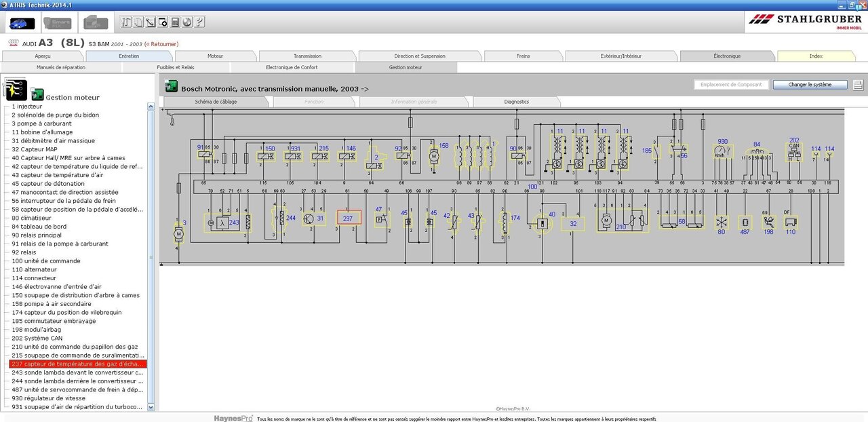Click the globe icon in top toolbar
Image resolution: width=868 pixels, height=422 pixels.
click(187, 22)
